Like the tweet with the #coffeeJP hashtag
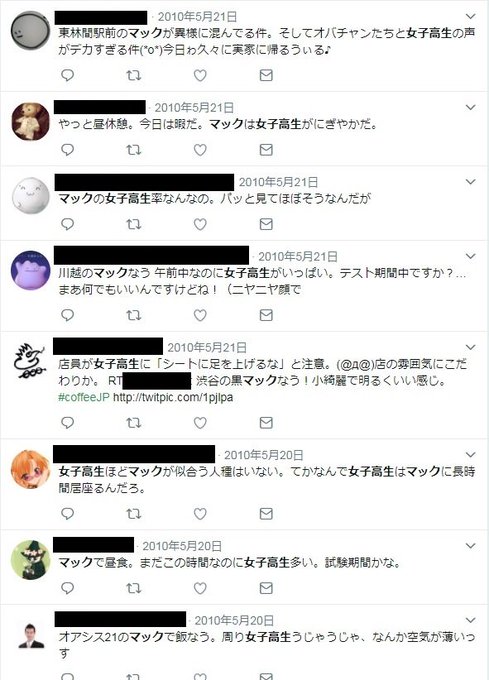 [x=200, y=423]
